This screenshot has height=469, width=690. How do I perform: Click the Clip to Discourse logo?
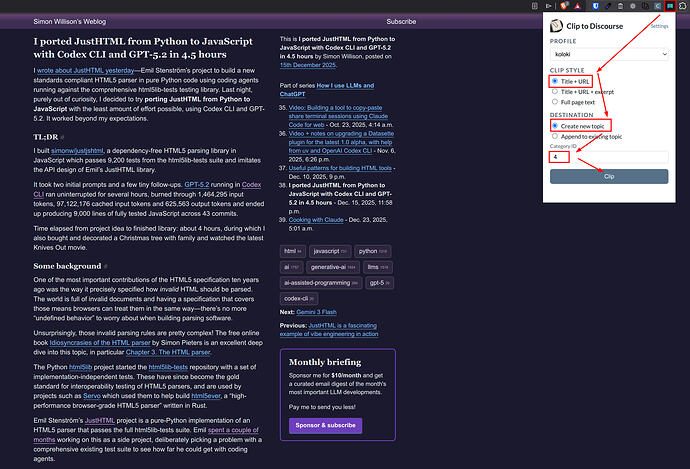point(556,26)
